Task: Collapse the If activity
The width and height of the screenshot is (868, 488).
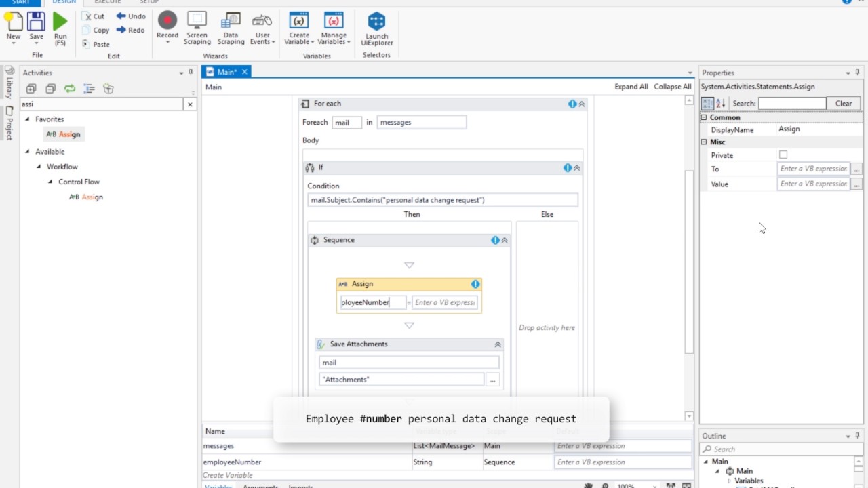Action: [577, 168]
